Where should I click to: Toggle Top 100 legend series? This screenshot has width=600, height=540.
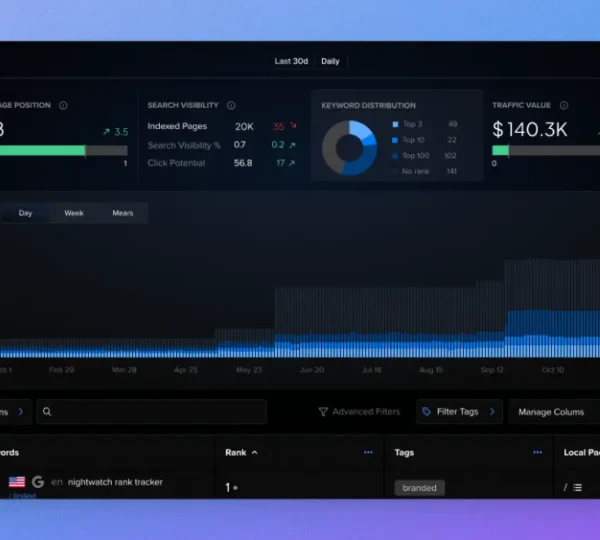point(395,156)
